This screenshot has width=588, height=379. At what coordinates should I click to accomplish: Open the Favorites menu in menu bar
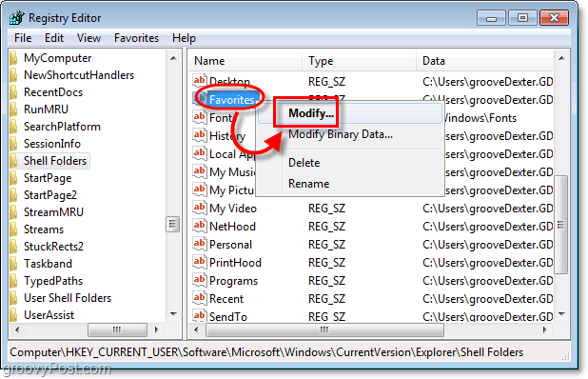[x=136, y=38]
